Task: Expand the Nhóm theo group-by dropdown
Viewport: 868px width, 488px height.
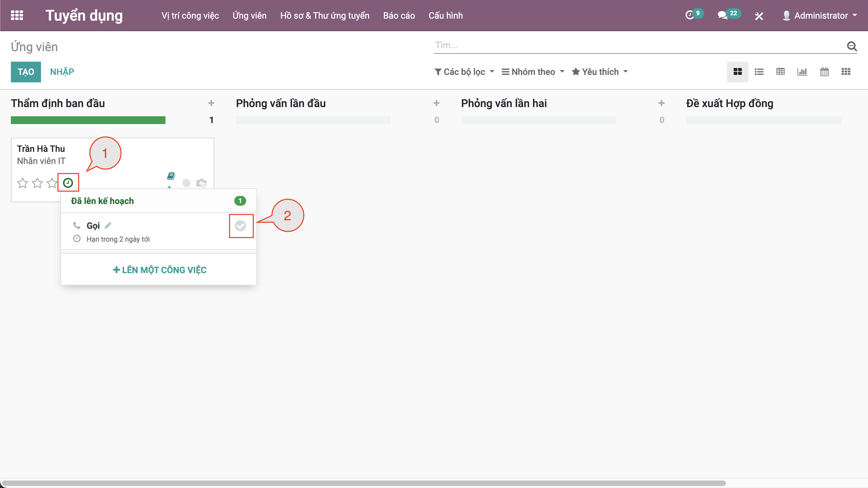Action: pos(533,72)
